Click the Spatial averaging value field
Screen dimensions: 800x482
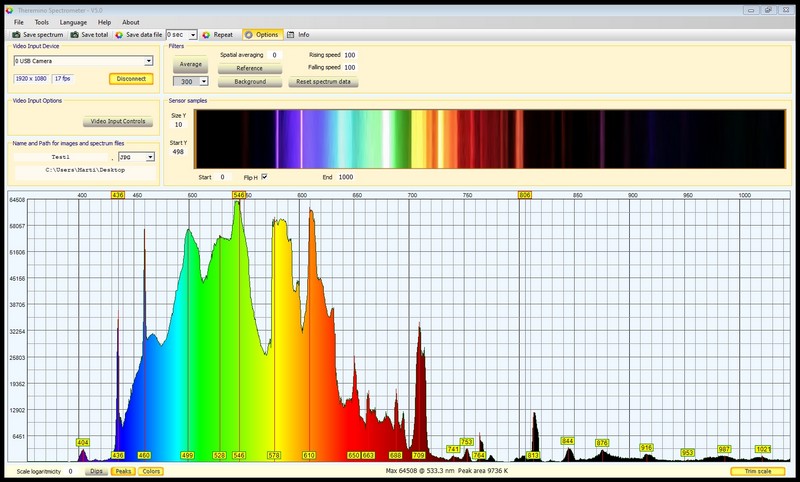pos(275,55)
